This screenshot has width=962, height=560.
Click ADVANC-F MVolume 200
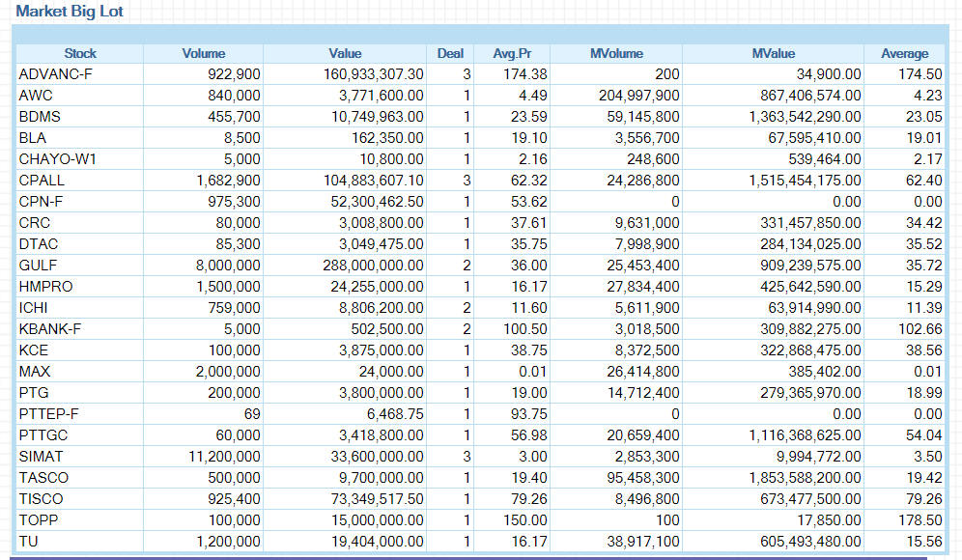(x=666, y=74)
